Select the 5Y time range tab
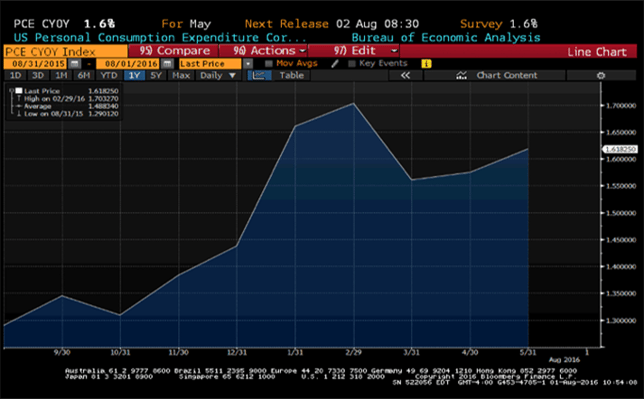 (x=156, y=76)
